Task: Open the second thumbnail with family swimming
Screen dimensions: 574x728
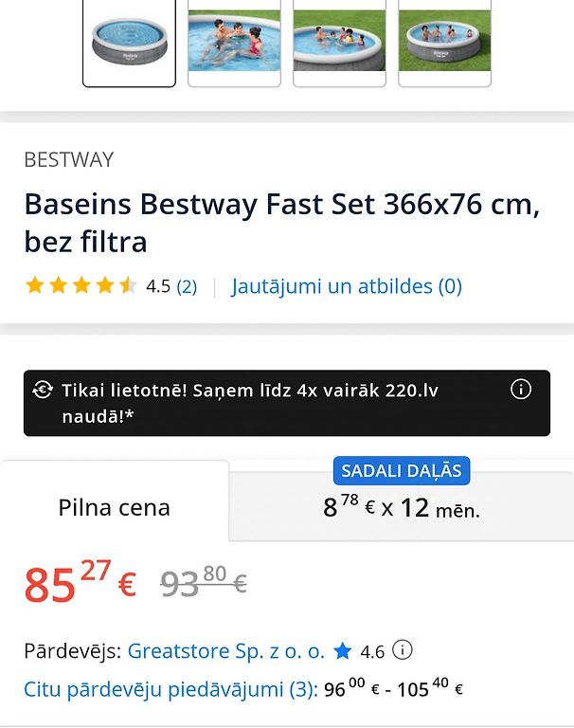Action: click(x=234, y=44)
